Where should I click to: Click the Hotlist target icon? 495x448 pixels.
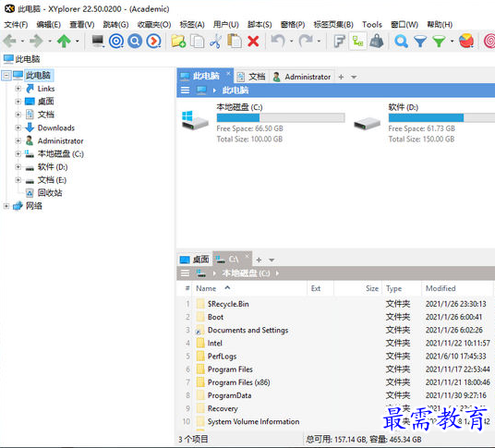(x=116, y=41)
